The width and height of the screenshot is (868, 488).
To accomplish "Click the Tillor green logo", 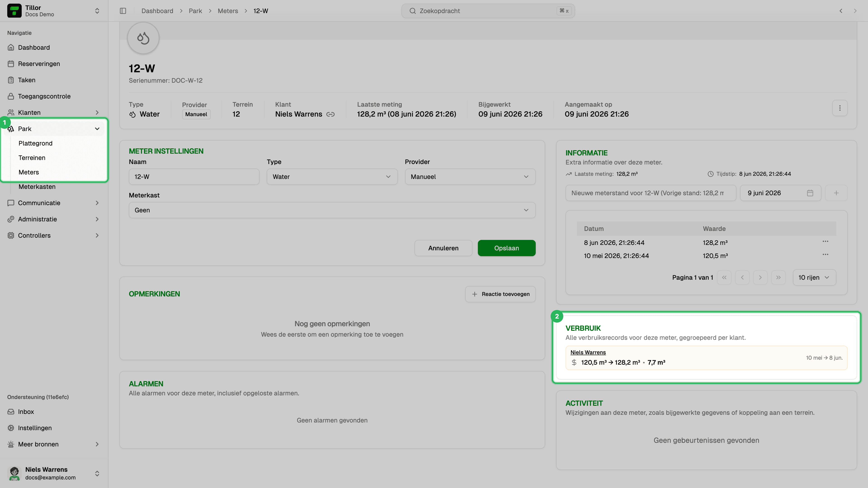I will coord(14,11).
